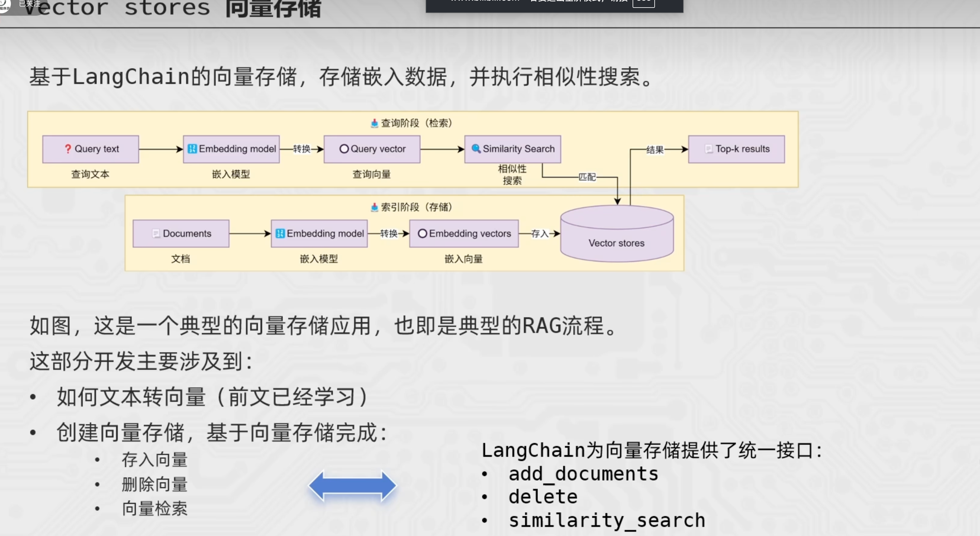
Task: Click the line 这部分开发主要涉及到:
Action: (141, 361)
